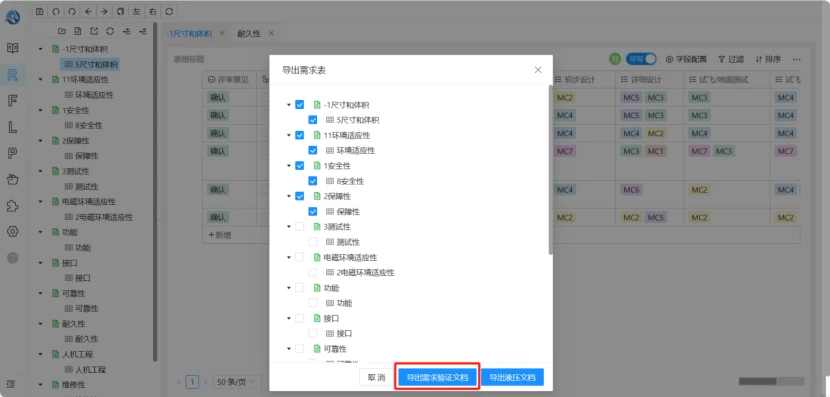Image resolution: width=830 pixels, height=397 pixels.
Task: Click the 排序 sort button
Action: pos(768,59)
